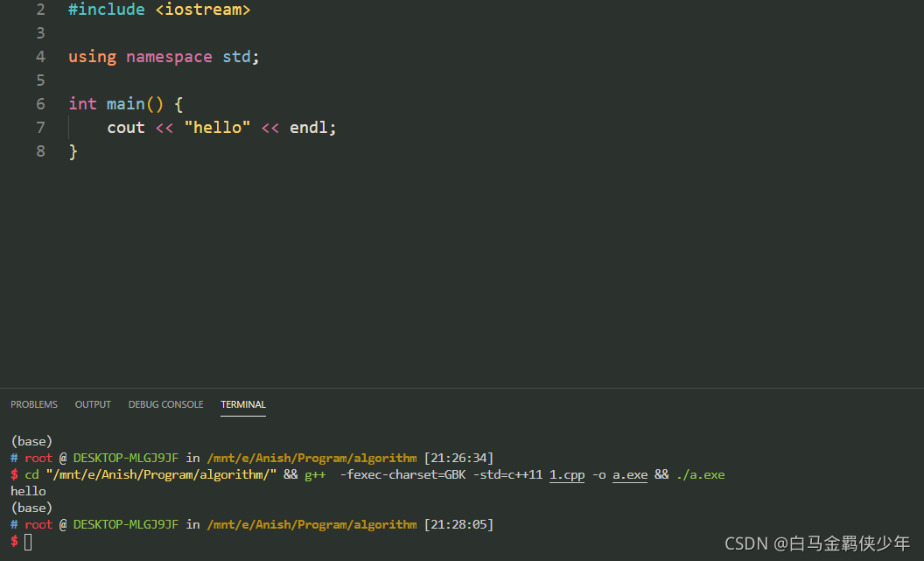924x561 pixels.
Task: Activate the TERMINAL tab
Action: pyautogui.click(x=242, y=404)
